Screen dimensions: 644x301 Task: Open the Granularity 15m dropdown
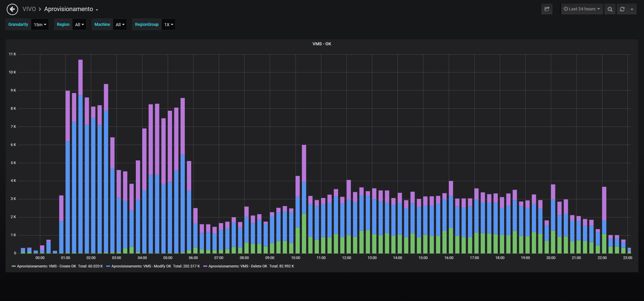click(40, 24)
